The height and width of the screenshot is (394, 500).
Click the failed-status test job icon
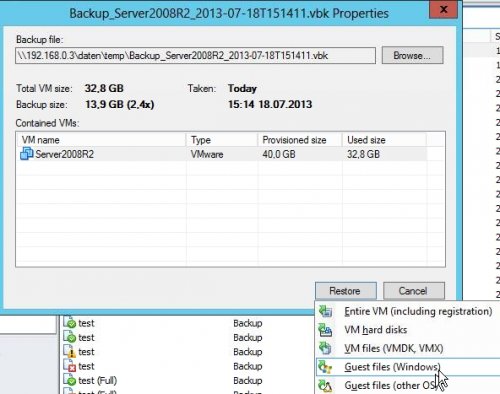[x=70, y=366]
